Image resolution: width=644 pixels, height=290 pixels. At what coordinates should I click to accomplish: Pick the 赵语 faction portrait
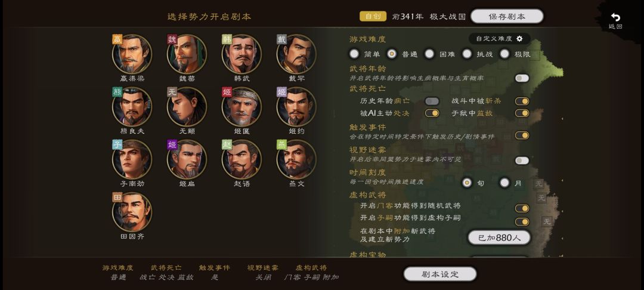241,159
